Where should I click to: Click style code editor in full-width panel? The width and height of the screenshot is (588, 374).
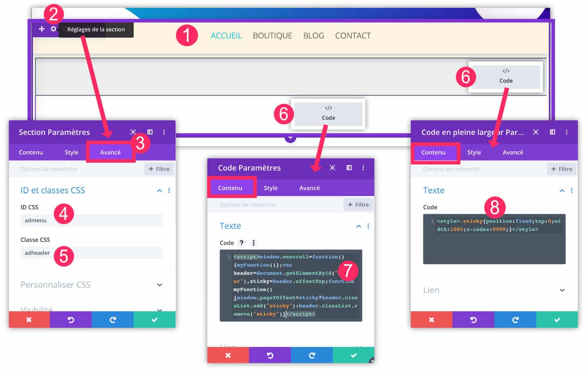pyautogui.click(x=494, y=239)
